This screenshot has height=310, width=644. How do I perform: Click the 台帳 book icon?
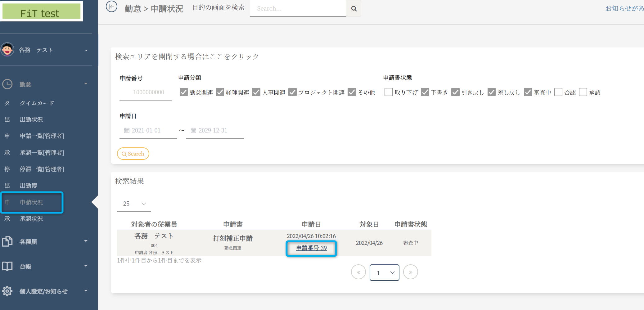click(x=7, y=266)
